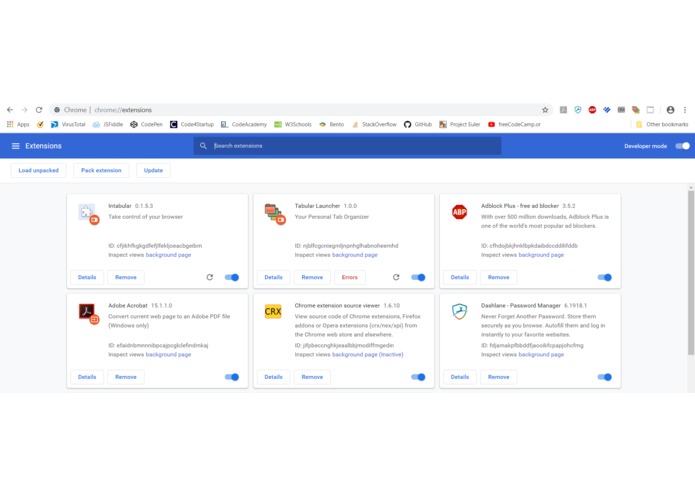Click the Update button

153,171
